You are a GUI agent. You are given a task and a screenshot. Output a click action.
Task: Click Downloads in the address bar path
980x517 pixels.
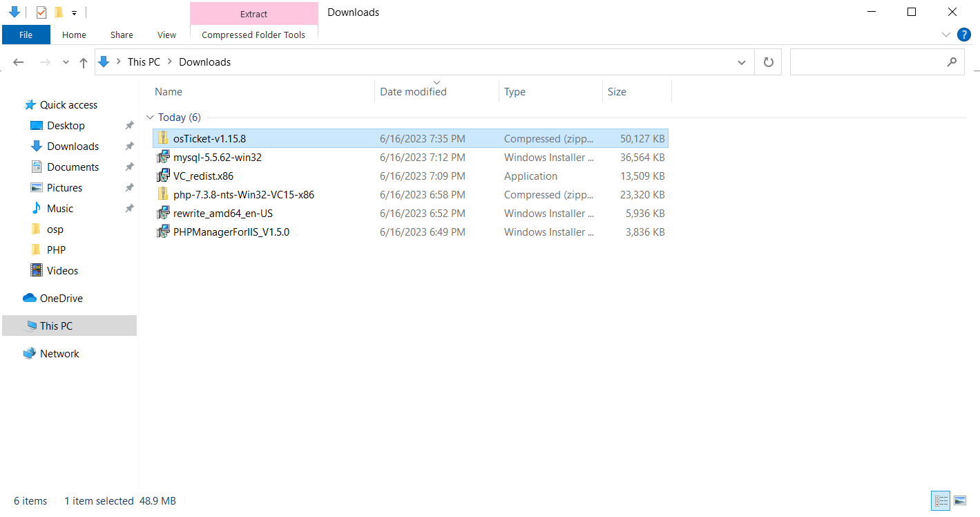204,62
